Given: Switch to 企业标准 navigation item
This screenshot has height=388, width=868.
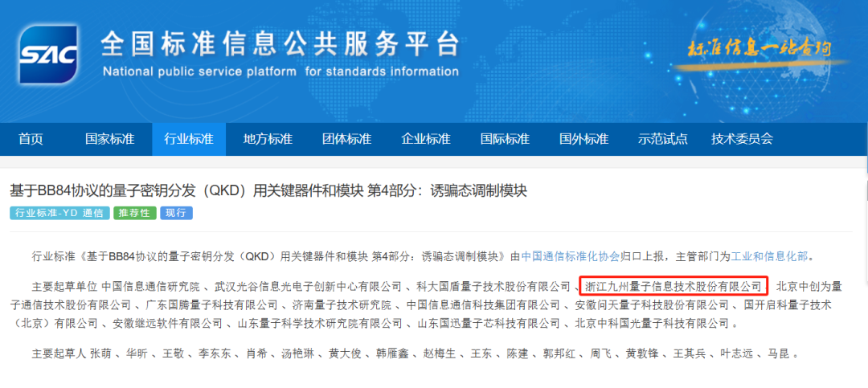Looking at the screenshot, I should (426, 139).
